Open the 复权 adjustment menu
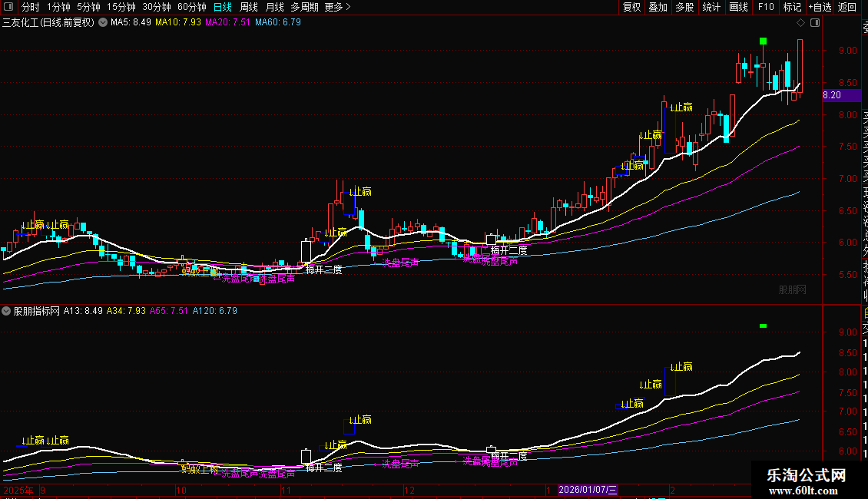This screenshot has width=868, height=499. [x=631, y=7]
